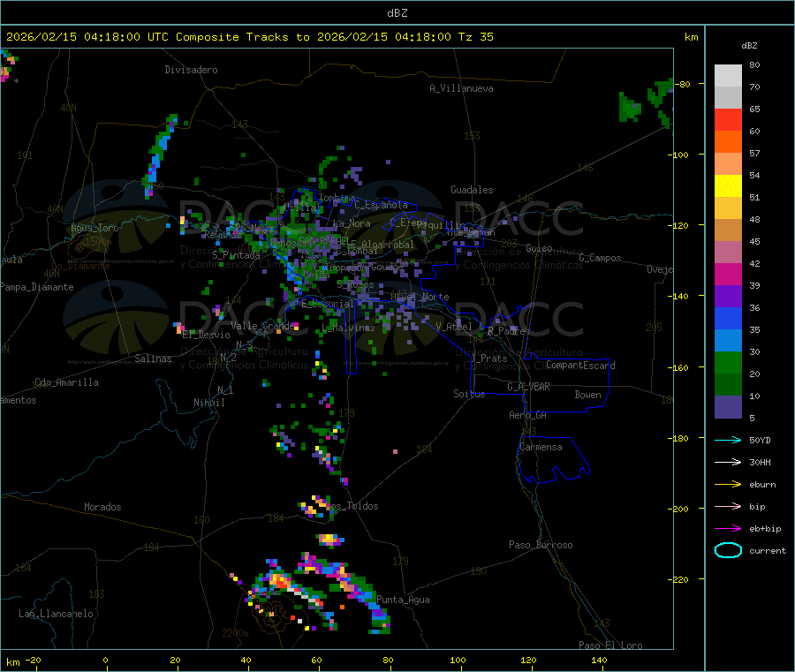The width and height of the screenshot is (795, 672).
Task: Click the '100' tick on the bottom axis
Action: pos(458,660)
